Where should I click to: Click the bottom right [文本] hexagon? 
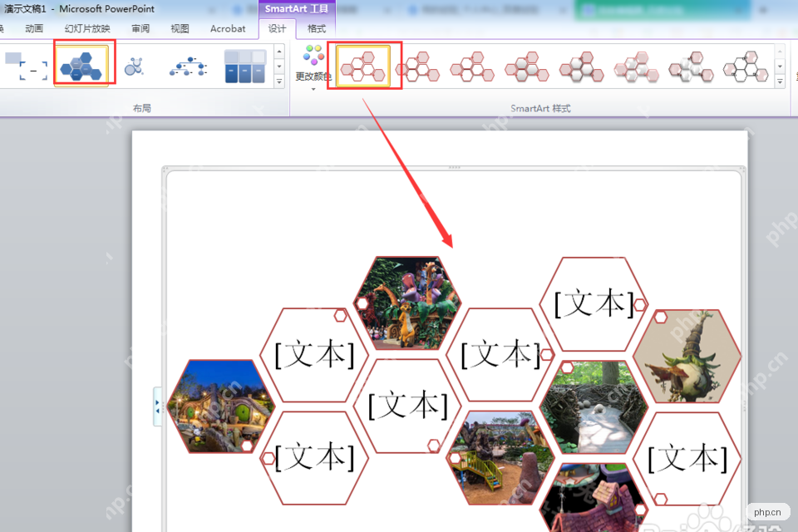[687, 458]
